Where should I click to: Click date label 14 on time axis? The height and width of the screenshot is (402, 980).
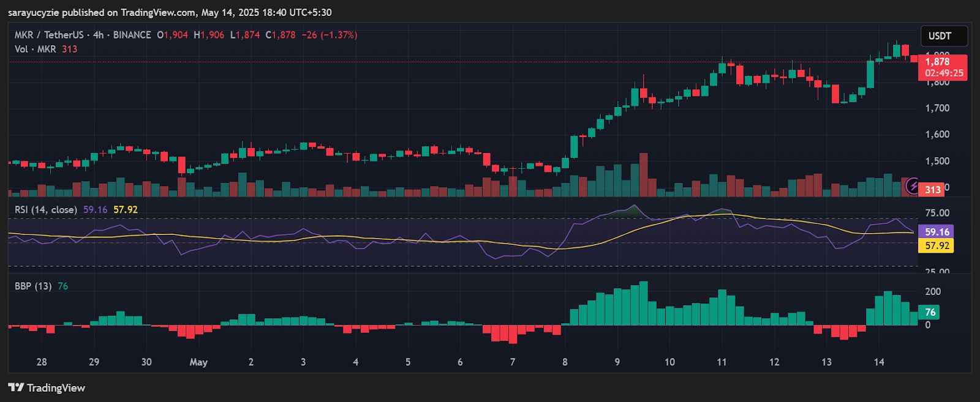coord(879,362)
